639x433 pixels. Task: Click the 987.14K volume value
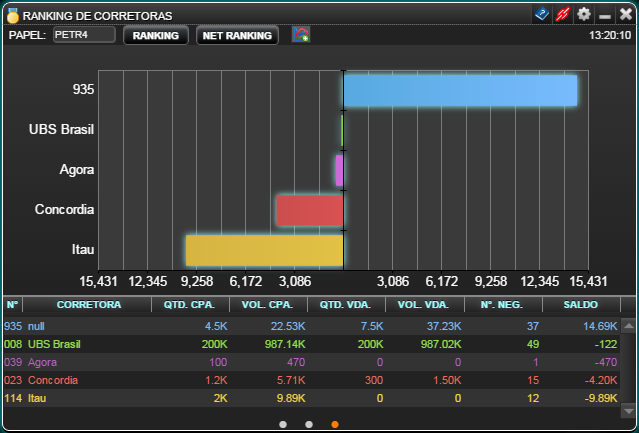click(285, 344)
